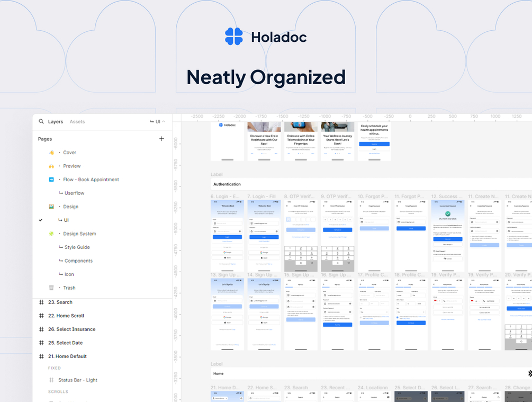Select the Discover a New Era onboarding frame
This screenshot has width=532, height=402.
pos(264,141)
